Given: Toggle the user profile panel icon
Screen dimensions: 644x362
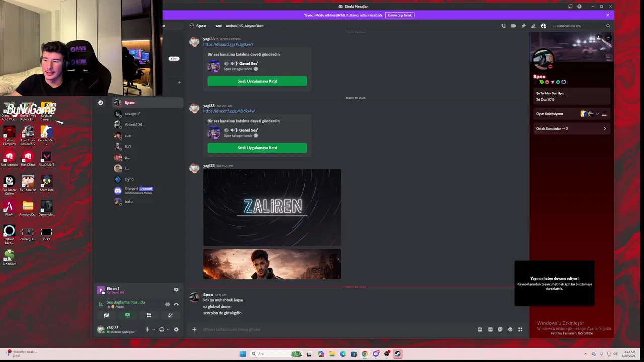Looking at the screenshot, I should click(x=543, y=26).
